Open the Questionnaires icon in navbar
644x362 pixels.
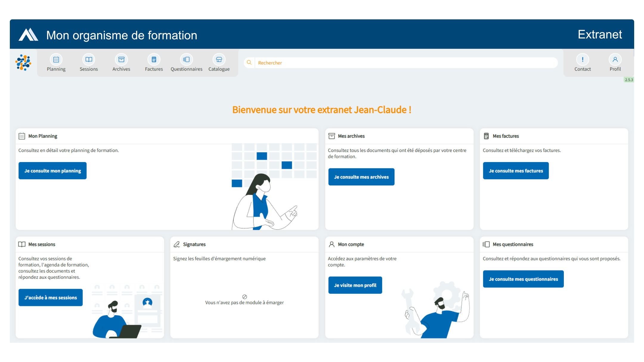pos(186,60)
